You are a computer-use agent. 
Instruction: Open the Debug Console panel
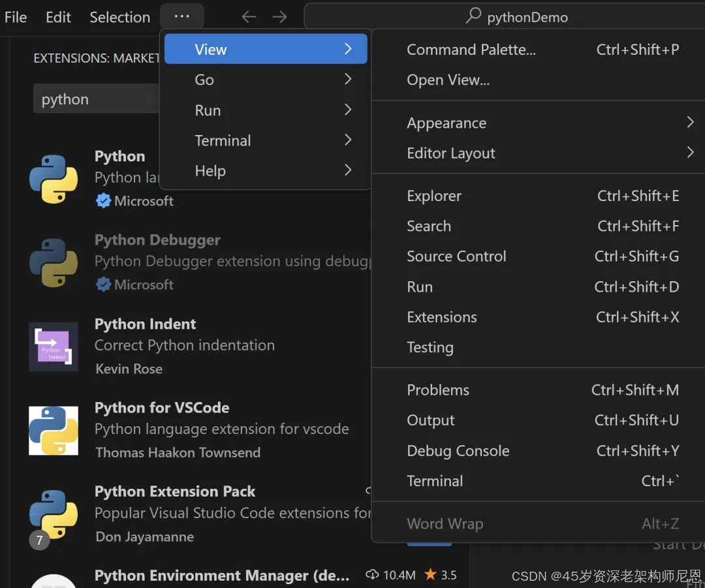click(540, 450)
